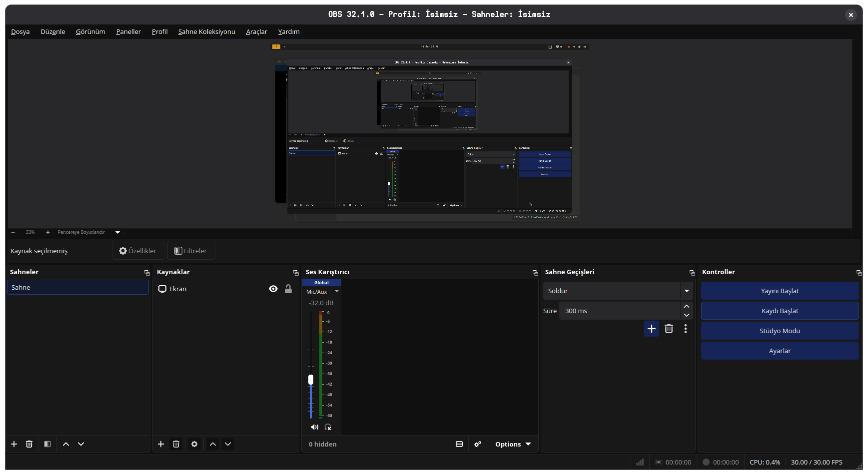
Task: Undock the Kontroller panel
Action: 859,273
